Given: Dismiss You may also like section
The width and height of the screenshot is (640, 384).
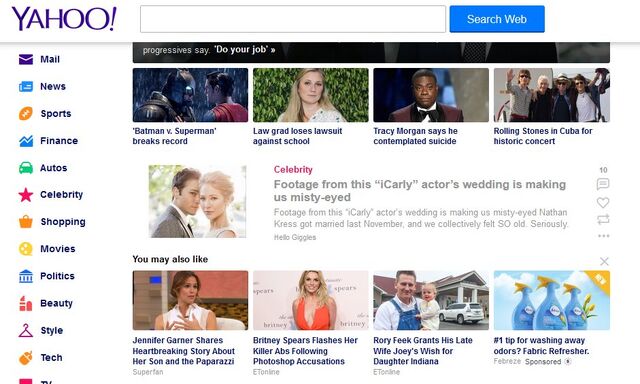Looking at the screenshot, I should tap(604, 261).
